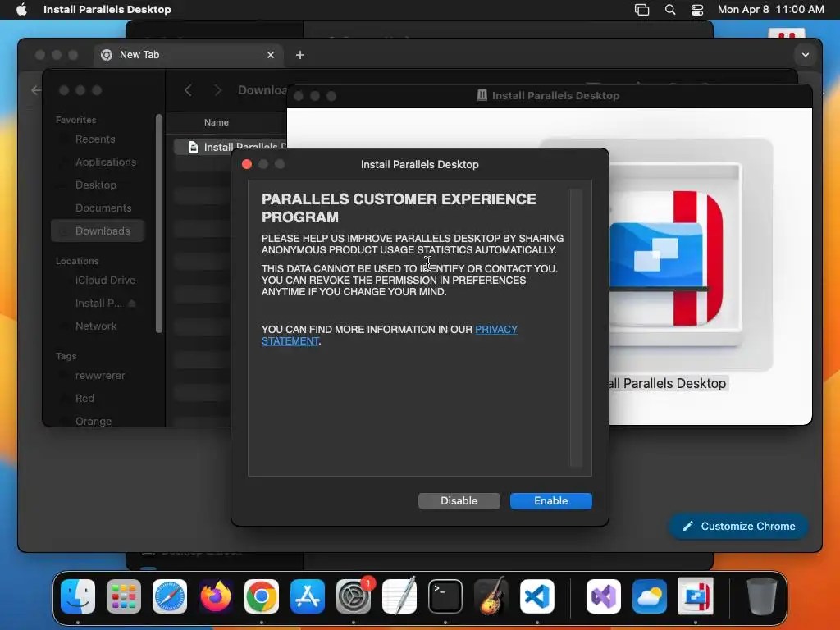Open Visual Studio Code from the Dock
This screenshot has width=840, height=630.
tap(537, 596)
